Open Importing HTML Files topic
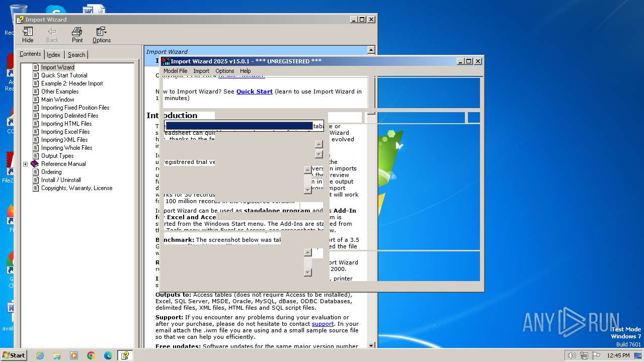 (x=66, y=124)
